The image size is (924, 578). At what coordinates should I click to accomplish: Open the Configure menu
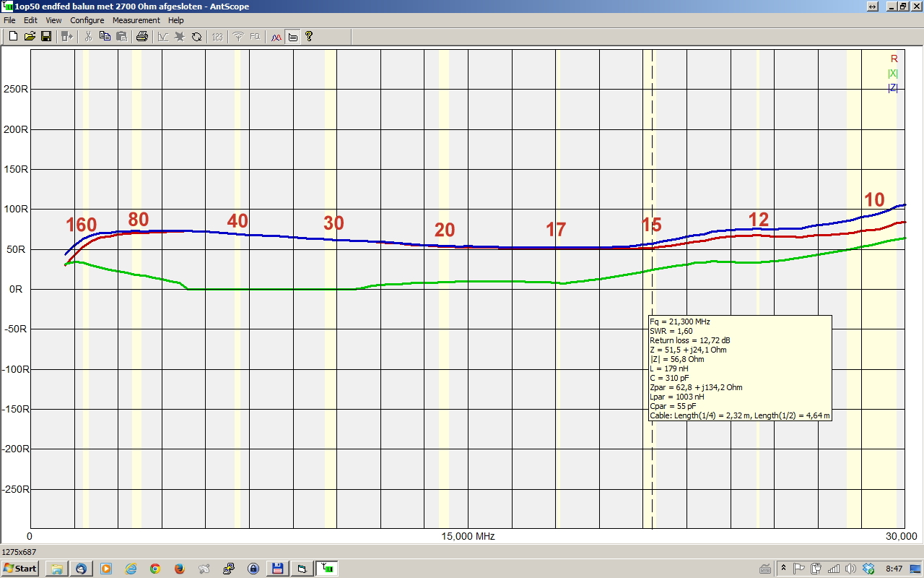tap(87, 20)
